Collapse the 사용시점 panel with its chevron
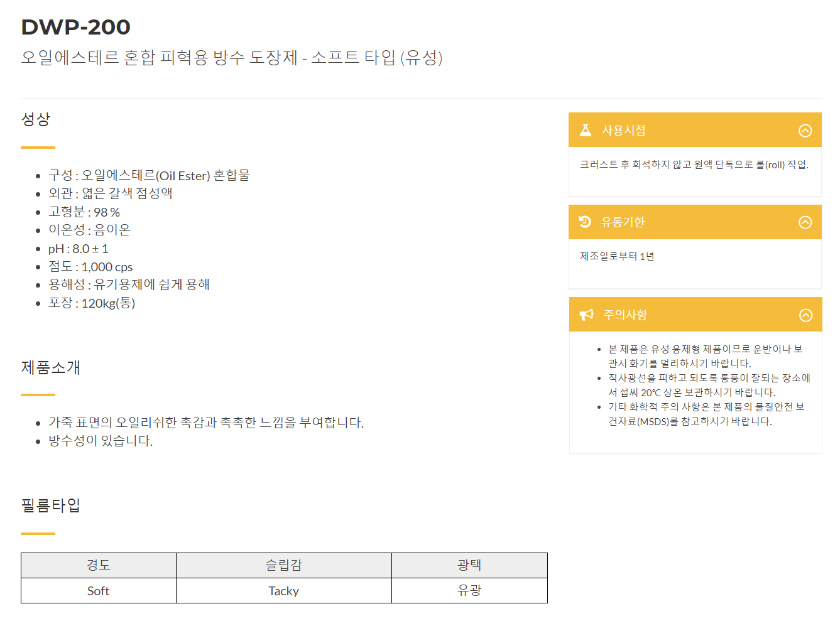840x621 pixels. coord(805,131)
